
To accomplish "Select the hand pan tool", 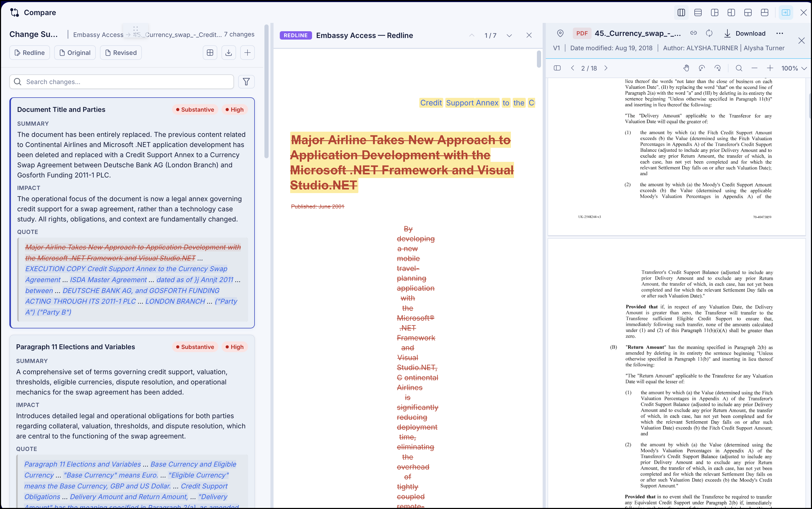I will 686,68.
